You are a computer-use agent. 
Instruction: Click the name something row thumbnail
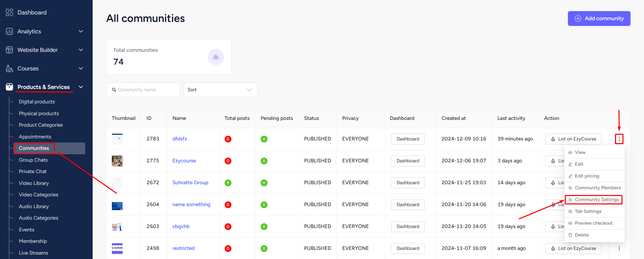[117, 206]
